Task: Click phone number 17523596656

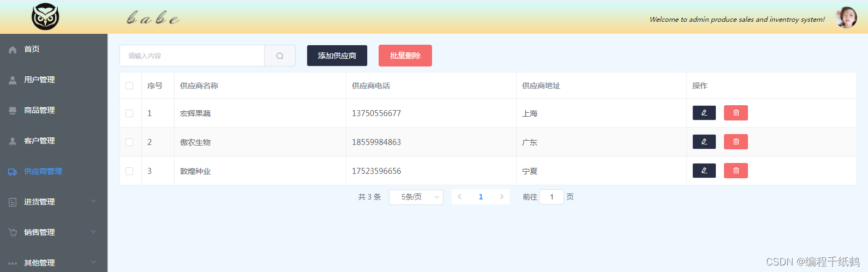Action: [376, 171]
